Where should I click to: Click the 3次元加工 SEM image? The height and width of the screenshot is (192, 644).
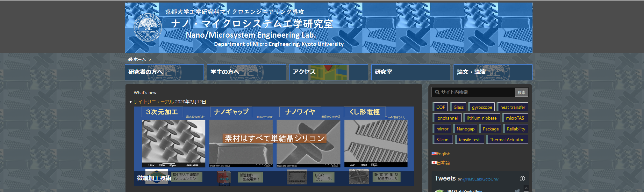coord(174,144)
